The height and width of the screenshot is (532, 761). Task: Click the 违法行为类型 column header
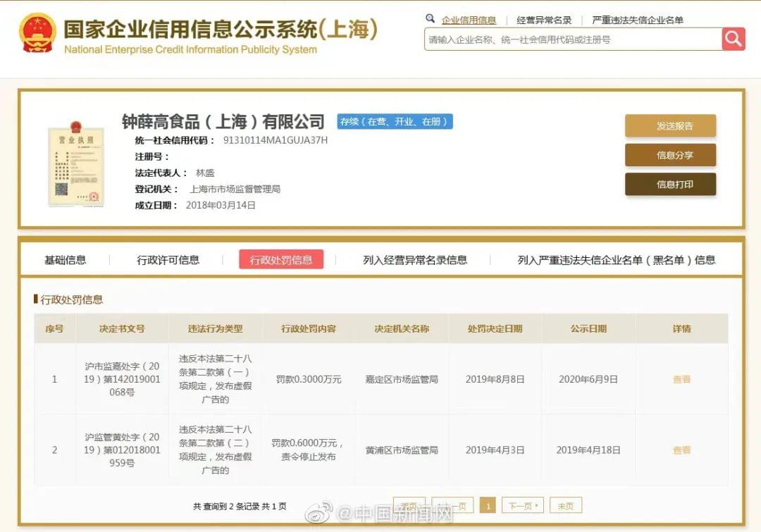[215, 328]
